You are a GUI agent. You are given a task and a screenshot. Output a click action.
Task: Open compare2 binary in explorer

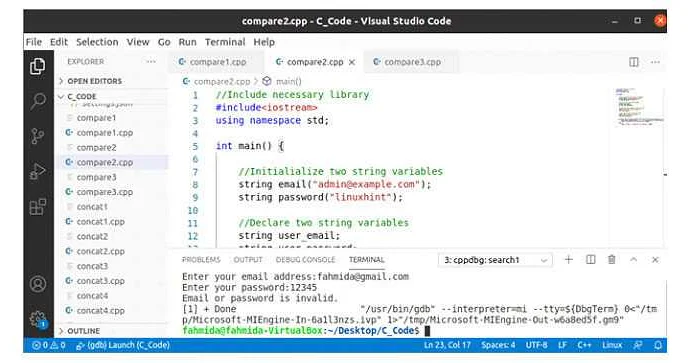click(112, 148)
